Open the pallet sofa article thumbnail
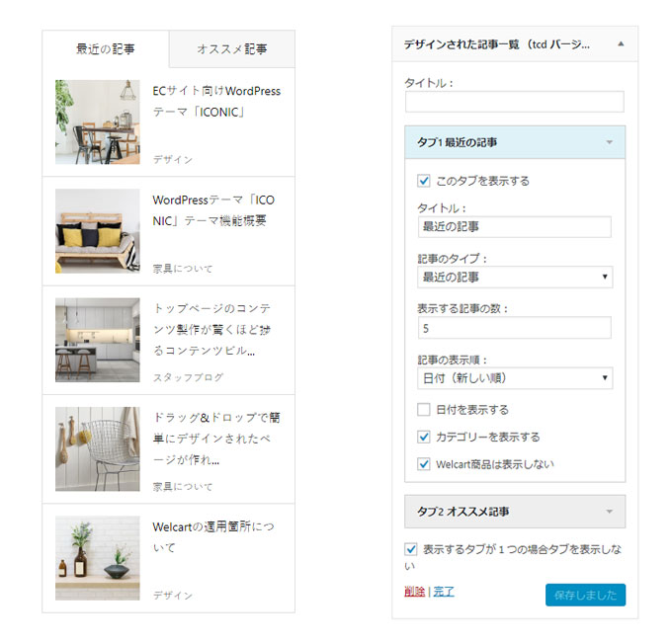 click(98, 231)
